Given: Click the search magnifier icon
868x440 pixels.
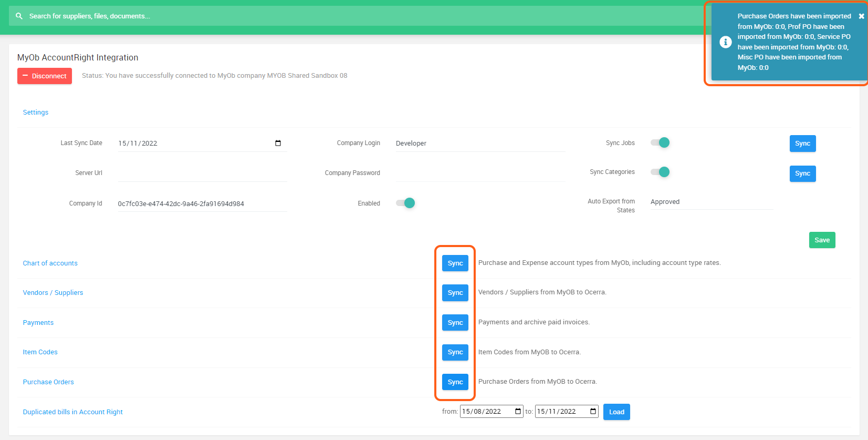Looking at the screenshot, I should click(x=19, y=16).
